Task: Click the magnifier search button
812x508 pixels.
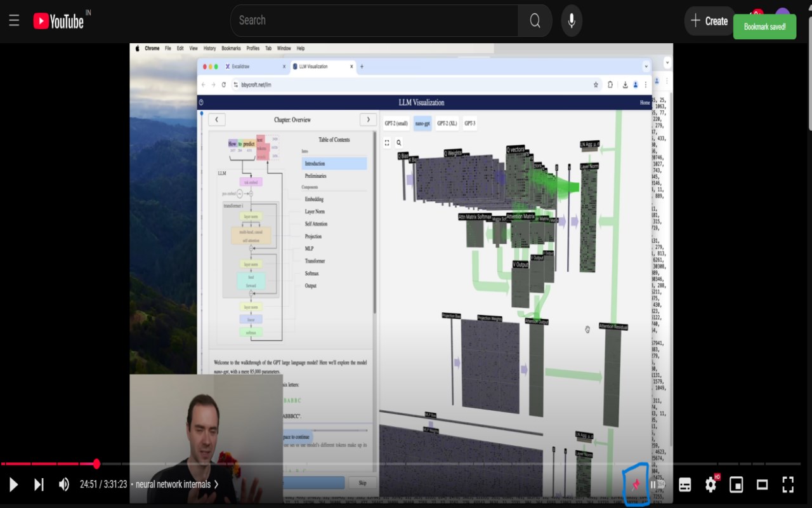Action: (x=535, y=20)
